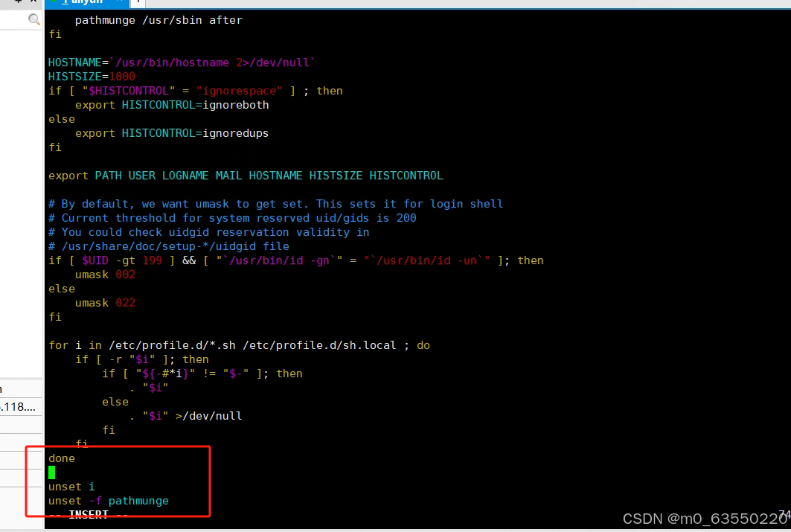The image size is (791, 532).
Task: Click the INSERT mode indicator at bottom
Action: [89, 515]
